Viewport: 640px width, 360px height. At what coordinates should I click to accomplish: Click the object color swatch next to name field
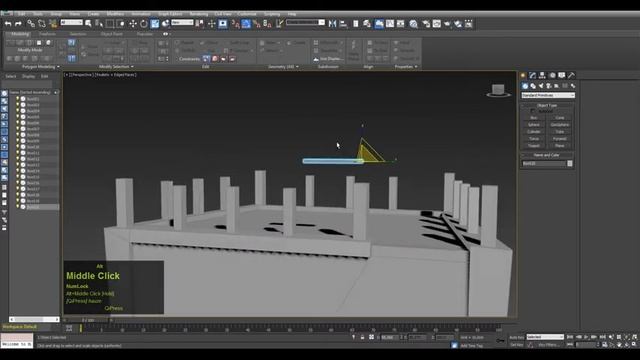(x=570, y=163)
